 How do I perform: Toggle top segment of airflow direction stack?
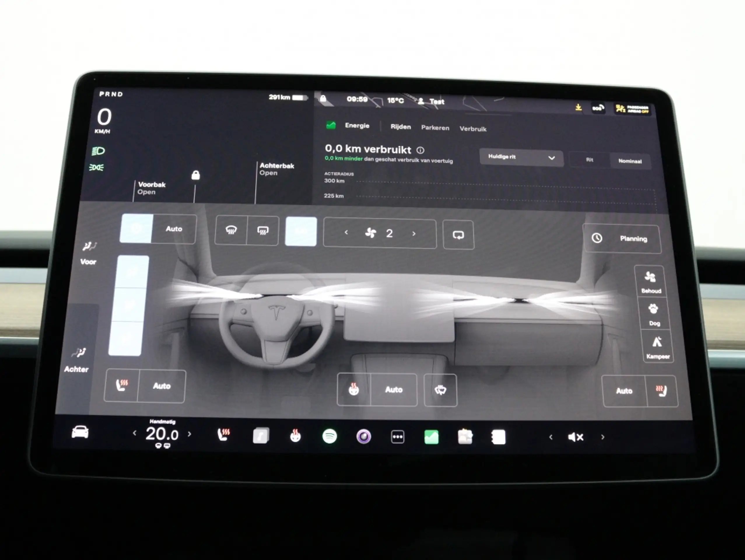(132, 272)
